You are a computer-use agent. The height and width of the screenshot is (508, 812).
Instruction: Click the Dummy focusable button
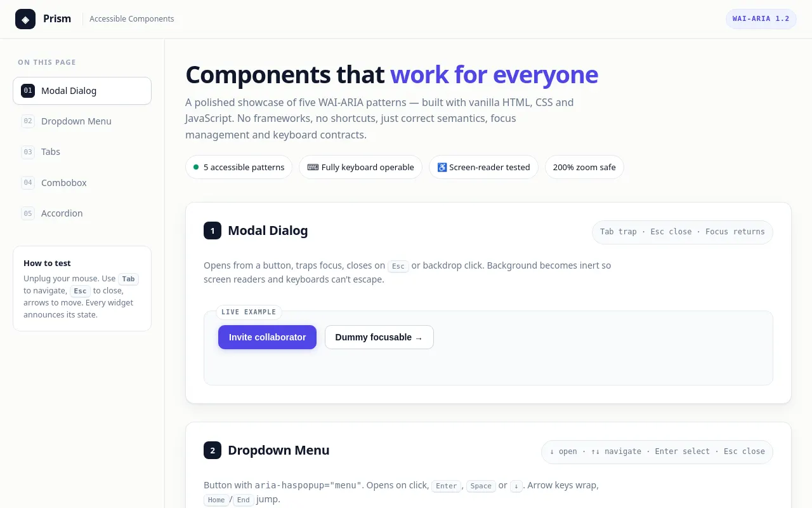379,337
